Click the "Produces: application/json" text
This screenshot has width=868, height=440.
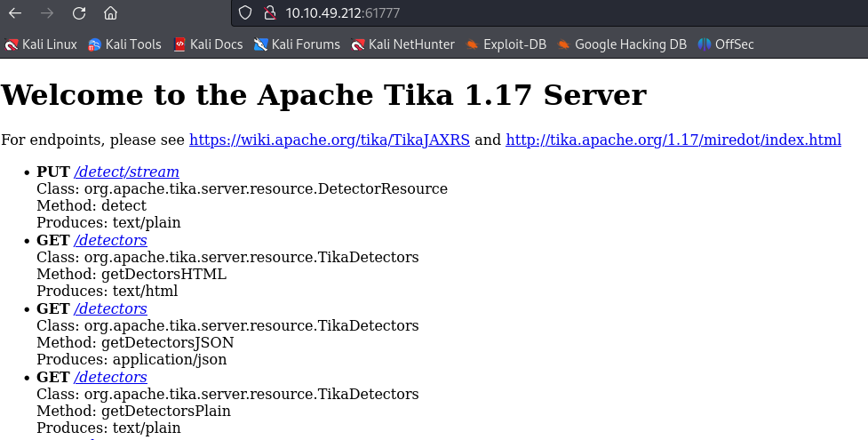131,360
